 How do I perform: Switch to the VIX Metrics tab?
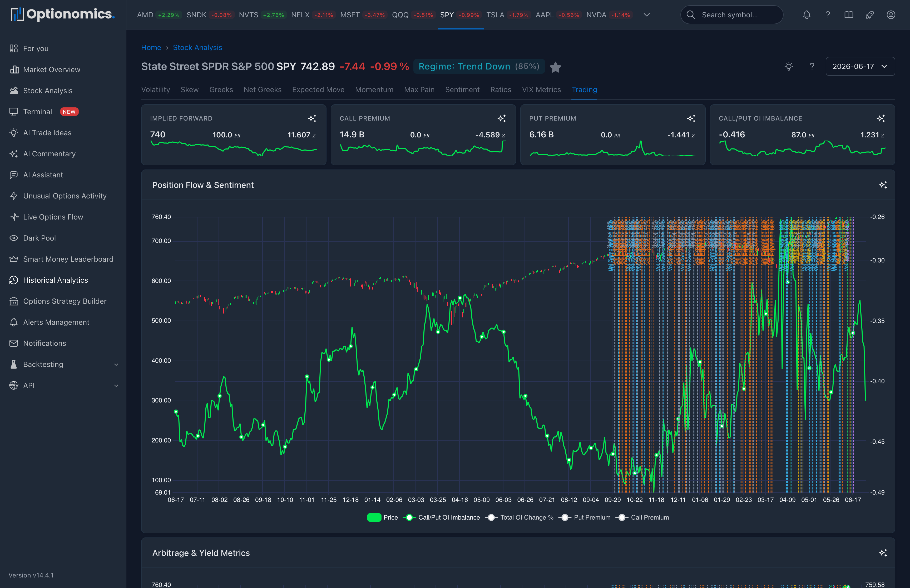pyautogui.click(x=541, y=90)
